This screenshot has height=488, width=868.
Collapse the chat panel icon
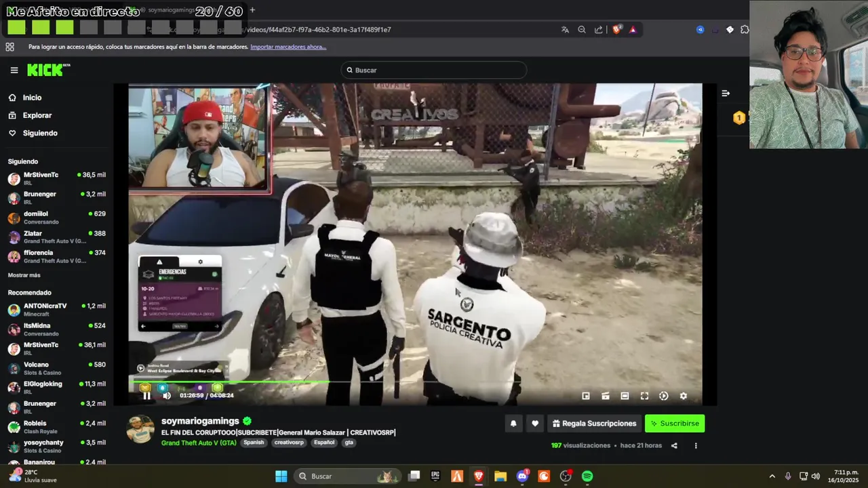(726, 94)
